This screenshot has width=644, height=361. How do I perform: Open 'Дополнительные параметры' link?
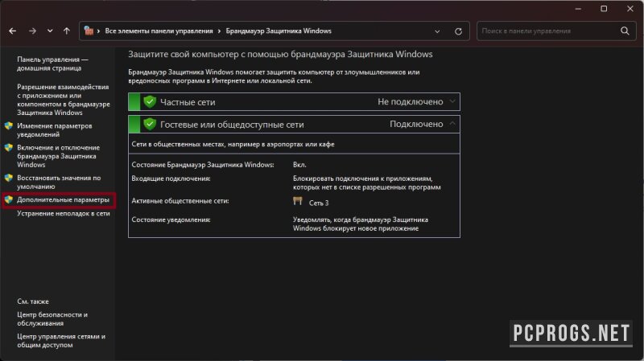[64, 199]
